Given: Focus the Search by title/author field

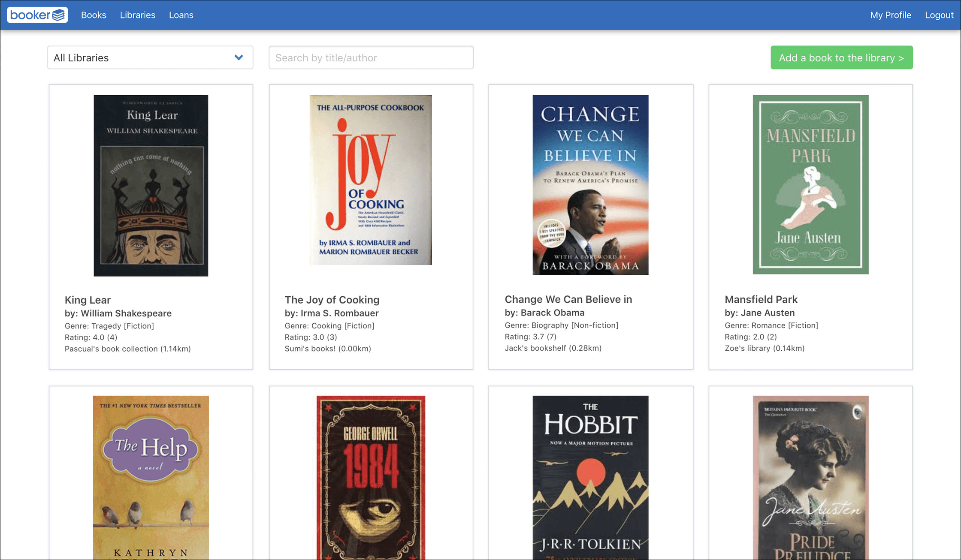Looking at the screenshot, I should coord(371,57).
